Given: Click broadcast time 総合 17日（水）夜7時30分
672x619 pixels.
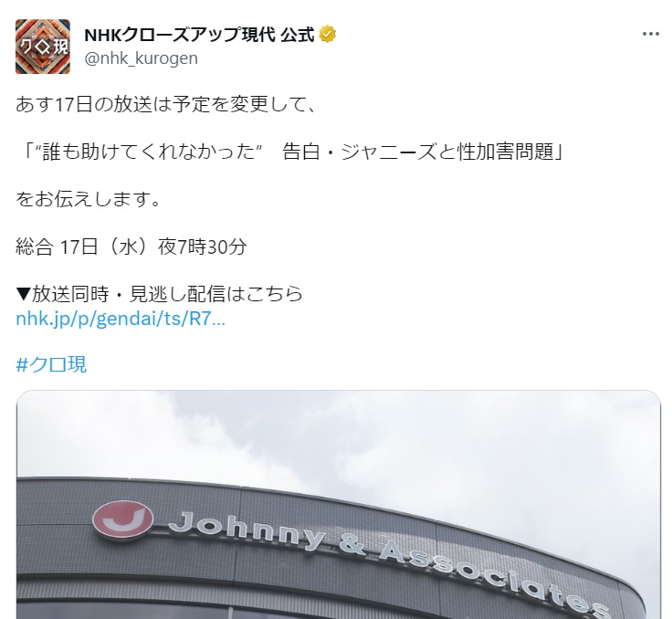Looking at the screenshot, I should (x=131, y=247).
